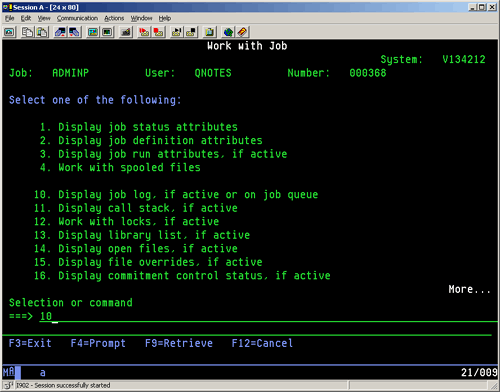This screenshot has height=392, width=500.
Task: Minimize the Session A window
Action: coord(472,7)
